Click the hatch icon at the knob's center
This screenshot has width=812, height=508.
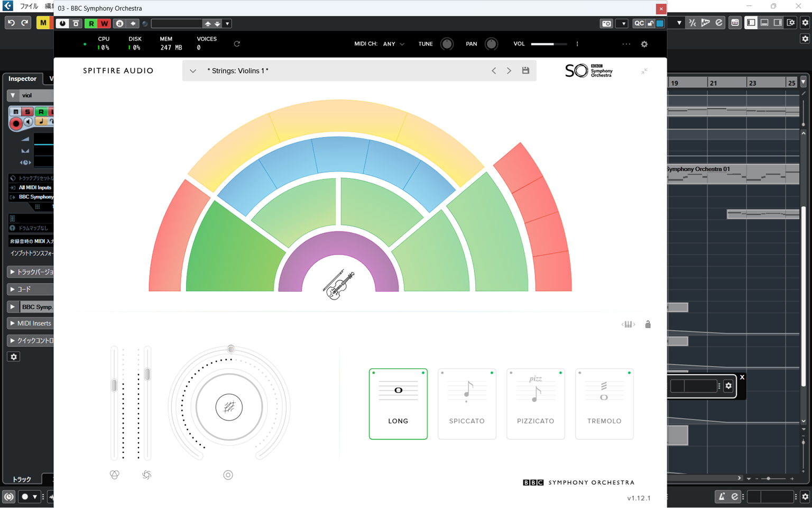click(x=229, y=407)
